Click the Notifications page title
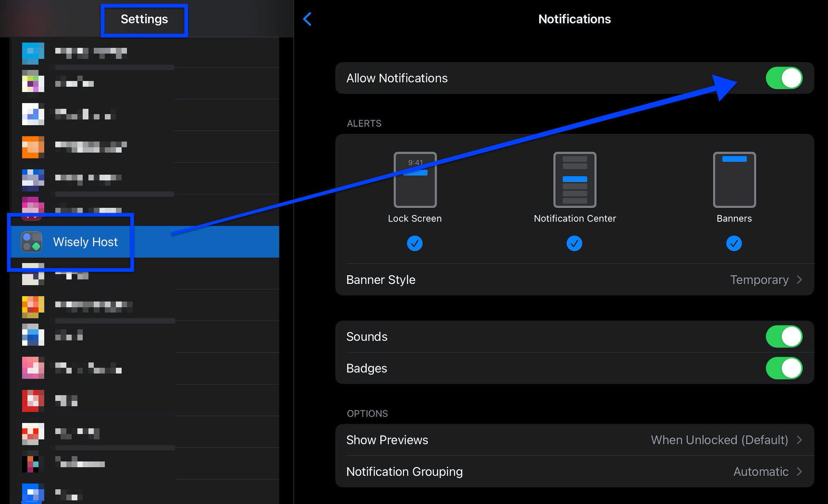 tap(575, 19)
